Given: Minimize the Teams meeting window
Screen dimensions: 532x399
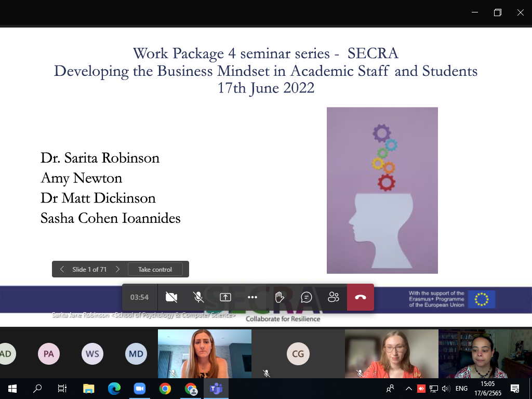Looking at the screenshot, I should tap(475, 12).
